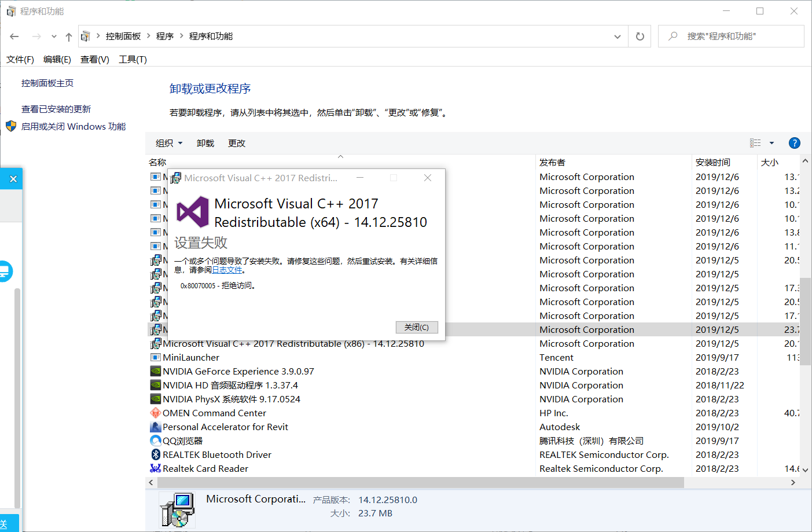Go back with the back arrow
The image size is (812, 532).
14,36
